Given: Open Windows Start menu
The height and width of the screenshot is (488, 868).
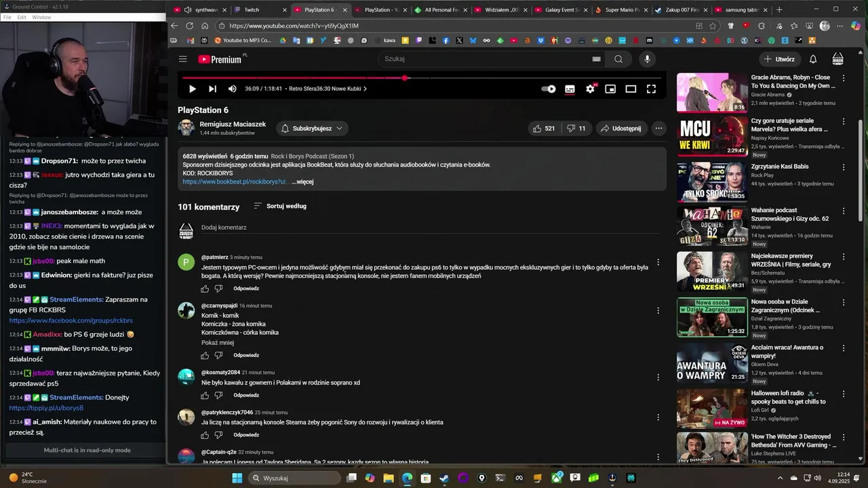Looking at the screenshot, I should coord(237,478).
